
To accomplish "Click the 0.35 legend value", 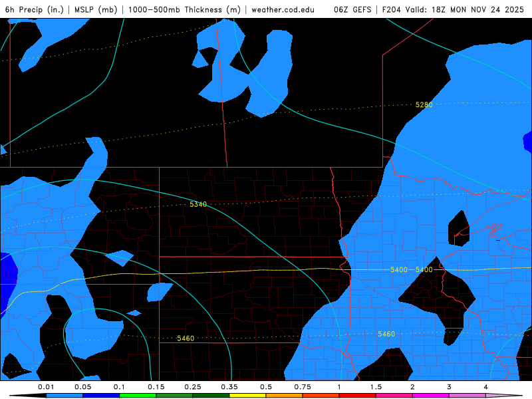I will (229, 387).
